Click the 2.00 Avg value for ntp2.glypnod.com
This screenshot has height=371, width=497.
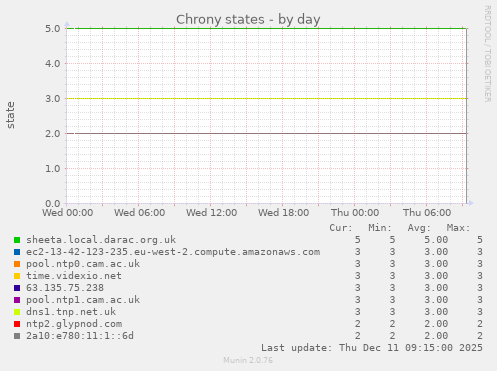tap(436, 324)
